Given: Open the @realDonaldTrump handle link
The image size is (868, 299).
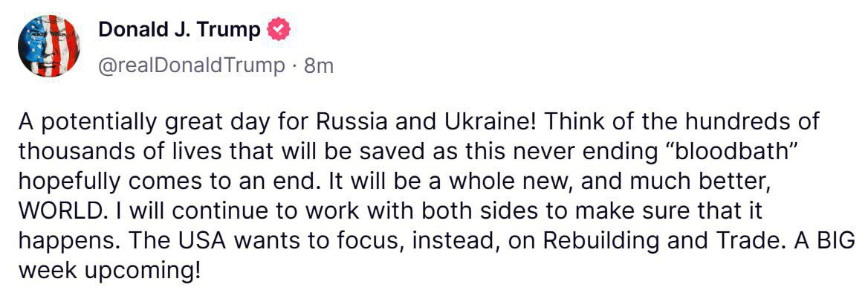Looking at the screenshot, I should point(192,65).
